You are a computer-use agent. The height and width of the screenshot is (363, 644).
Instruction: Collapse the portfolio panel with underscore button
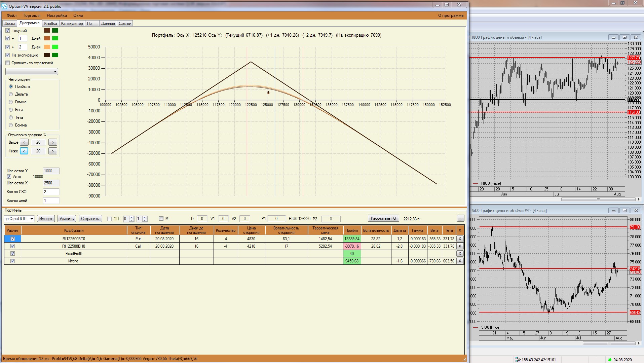point(460,219)
